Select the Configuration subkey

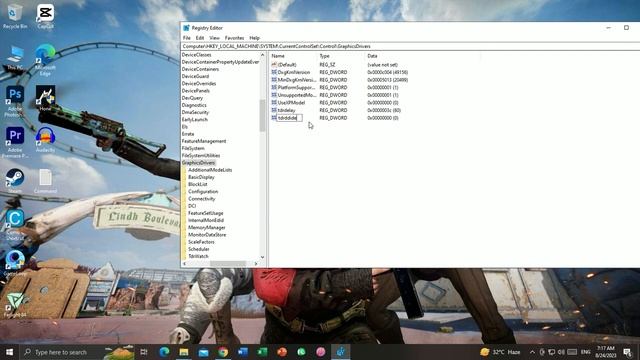pyautogui.click(x=203, y=191)
